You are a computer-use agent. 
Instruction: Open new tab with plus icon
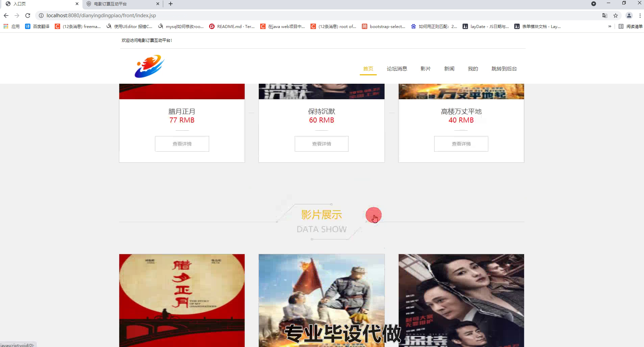(x=171, y=4)
